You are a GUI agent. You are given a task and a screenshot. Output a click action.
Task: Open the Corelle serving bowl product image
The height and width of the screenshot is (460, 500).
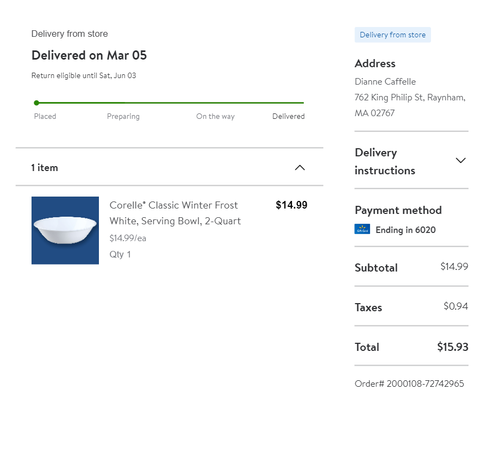65,230
